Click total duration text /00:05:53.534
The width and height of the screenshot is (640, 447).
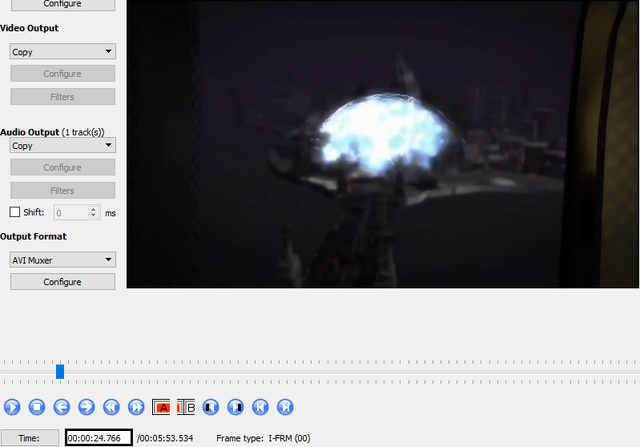click(x=165, y=438)
